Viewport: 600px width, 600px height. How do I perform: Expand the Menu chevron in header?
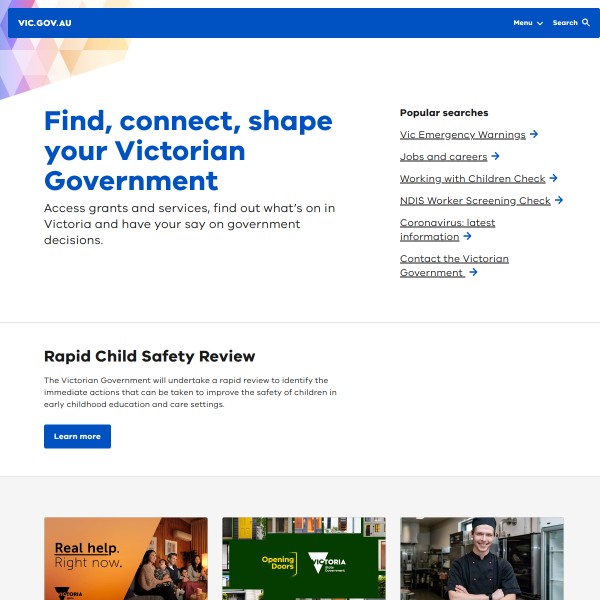(x=540, y=23)
